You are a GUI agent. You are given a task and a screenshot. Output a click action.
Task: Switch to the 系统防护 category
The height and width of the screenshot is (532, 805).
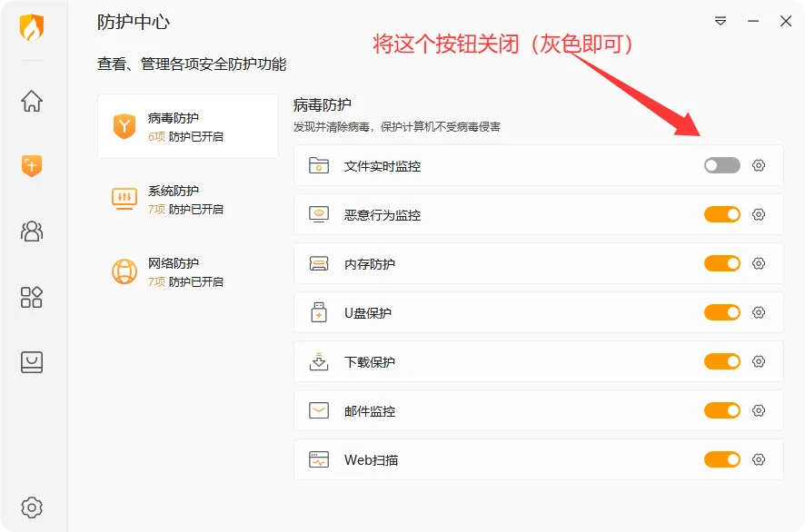coord(188,199)
